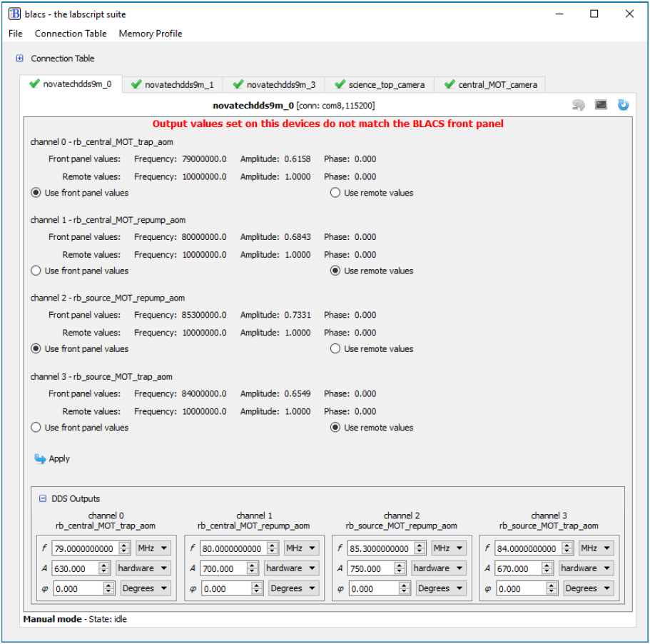Maximize the blacs window

[594, 14]
